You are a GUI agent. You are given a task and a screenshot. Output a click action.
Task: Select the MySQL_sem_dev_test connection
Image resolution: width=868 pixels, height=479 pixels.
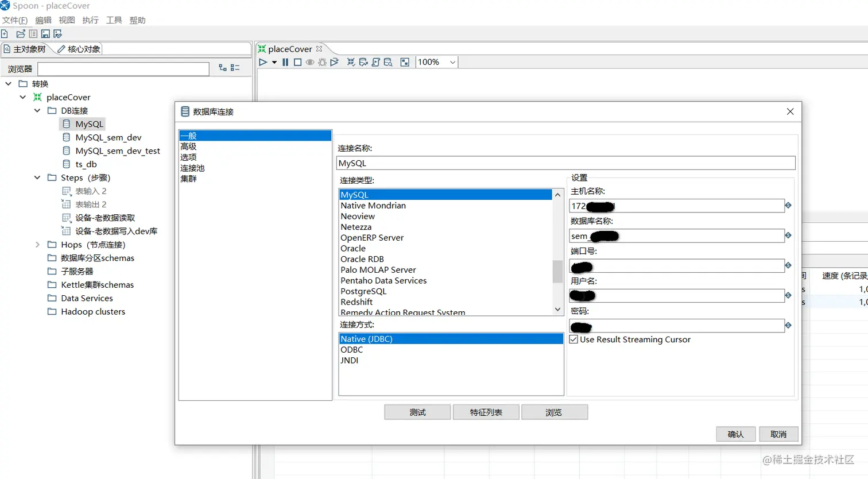[118, 150]
